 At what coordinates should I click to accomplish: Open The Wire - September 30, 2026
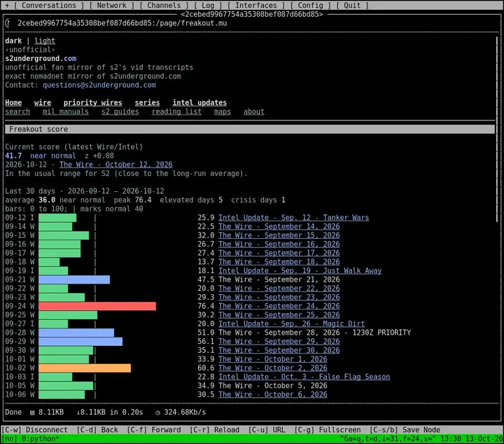(279, 350)
